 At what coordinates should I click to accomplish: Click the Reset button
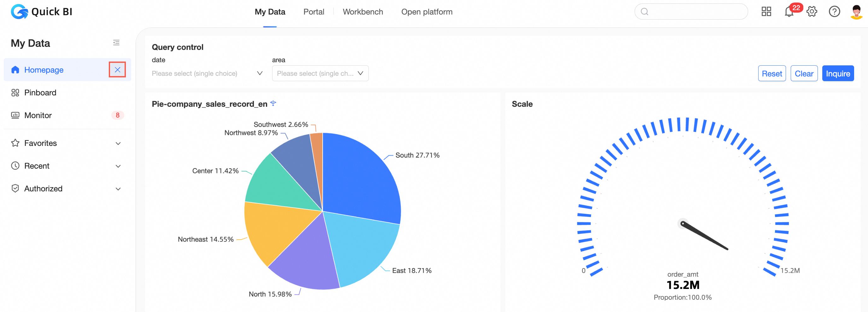(771, 74)
